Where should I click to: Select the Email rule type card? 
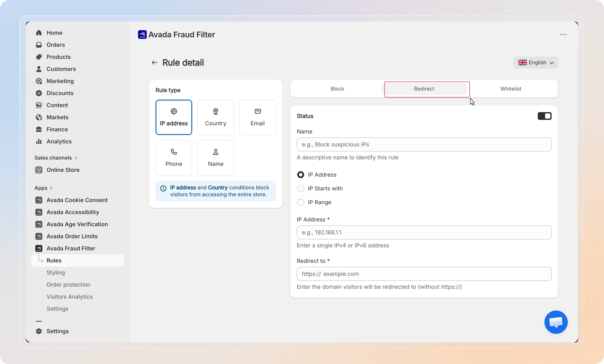(x=258, y=117)
